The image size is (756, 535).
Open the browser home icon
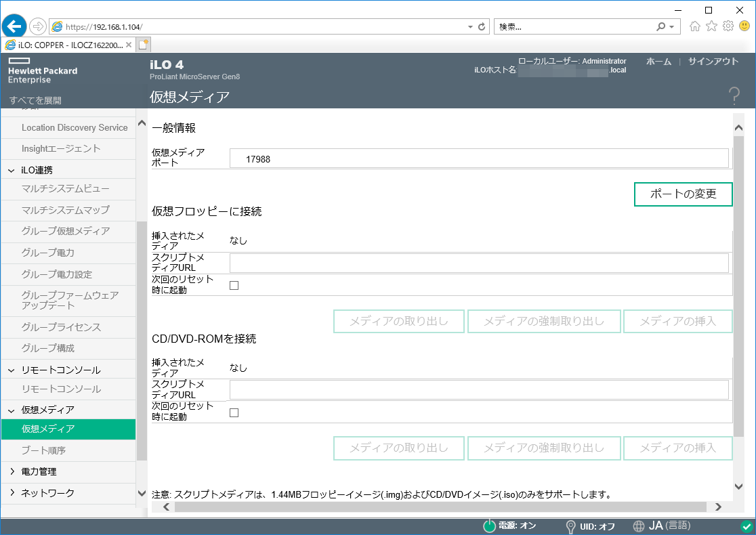[695, 26]
